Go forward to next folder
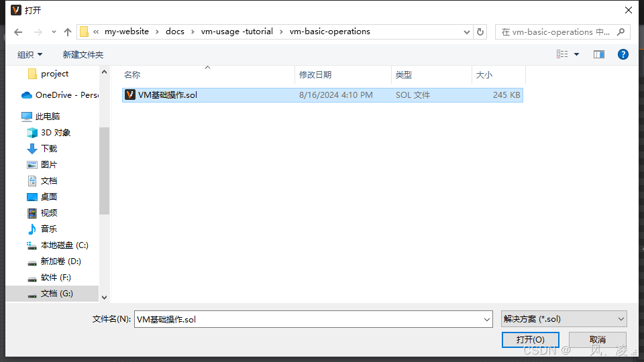Screen dimensions: 644x362 38,32
